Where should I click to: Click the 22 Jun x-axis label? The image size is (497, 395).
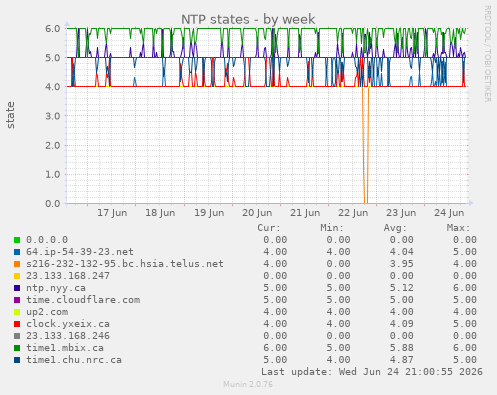[353, 213]
